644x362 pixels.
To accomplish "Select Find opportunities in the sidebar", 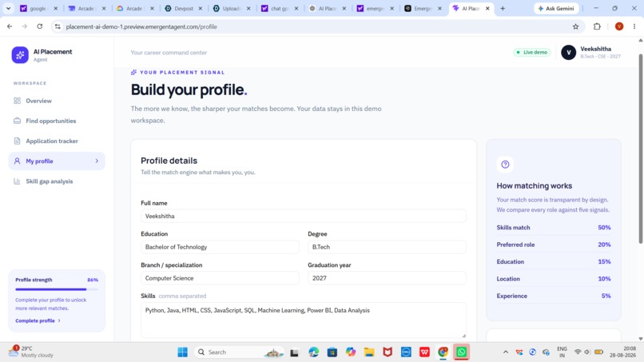I will coord(57,121).
